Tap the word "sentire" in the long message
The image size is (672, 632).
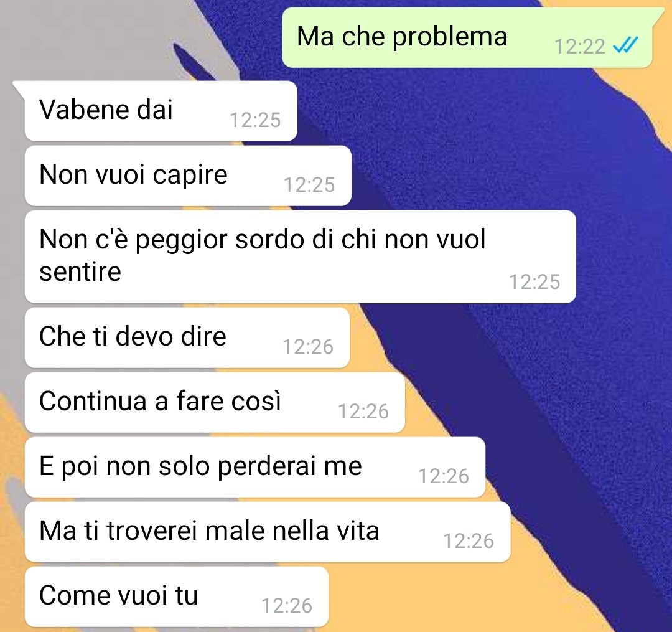tap(80, 271)
